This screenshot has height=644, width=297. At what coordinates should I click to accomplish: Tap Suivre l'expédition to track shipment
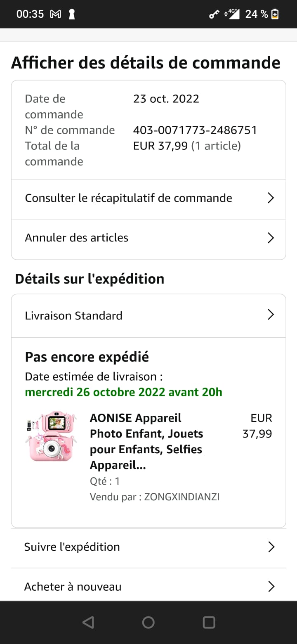(x=72, y=547)
